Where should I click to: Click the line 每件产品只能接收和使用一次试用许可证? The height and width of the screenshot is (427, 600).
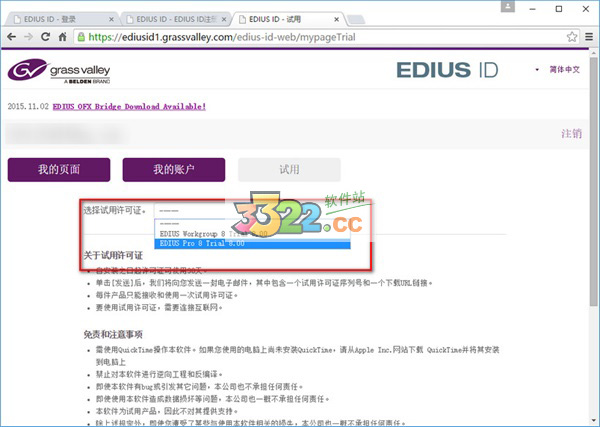167,295
